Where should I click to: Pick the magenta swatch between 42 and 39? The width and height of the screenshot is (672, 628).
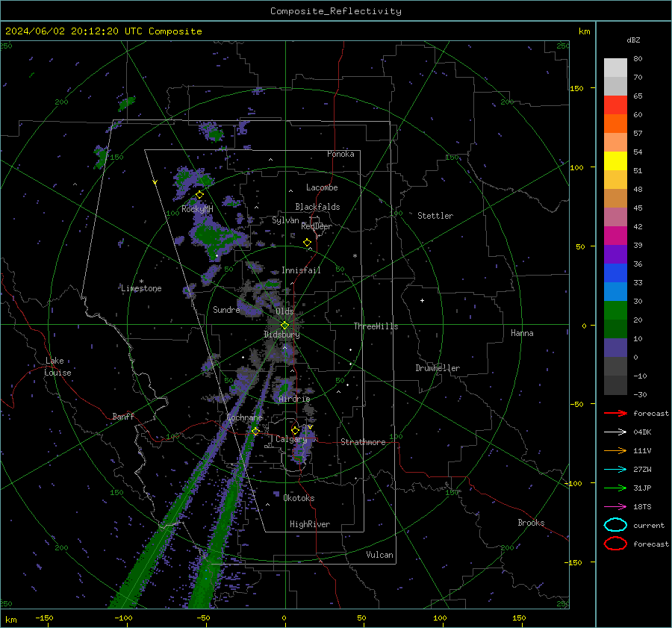pyautogui.click(x=615, y=236)
